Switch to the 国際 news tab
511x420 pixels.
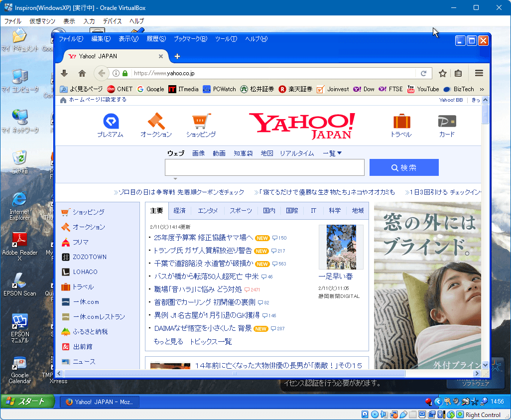coord(292,211)
